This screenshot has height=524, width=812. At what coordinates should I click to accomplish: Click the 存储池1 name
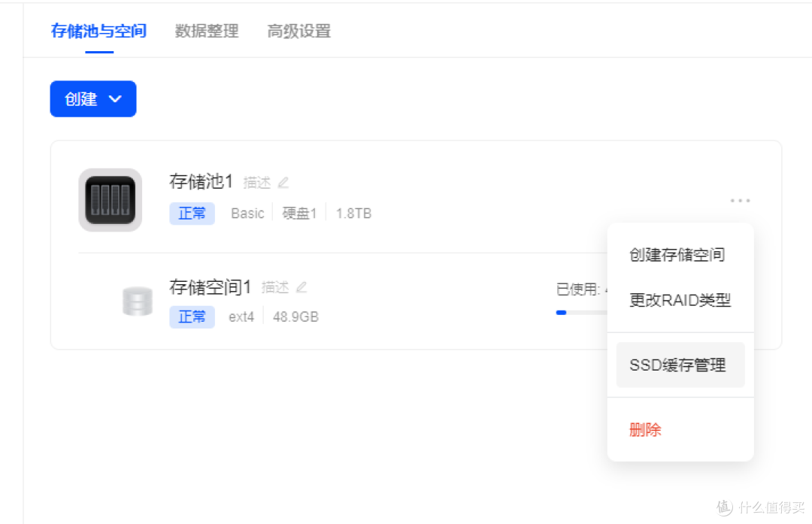(x=200, y=181)
